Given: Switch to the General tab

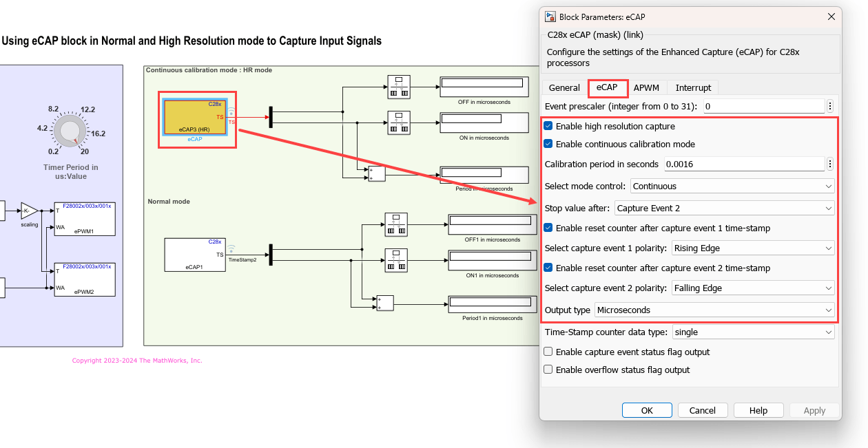Looking at the screenshot, I should click(x=564, y=88).
